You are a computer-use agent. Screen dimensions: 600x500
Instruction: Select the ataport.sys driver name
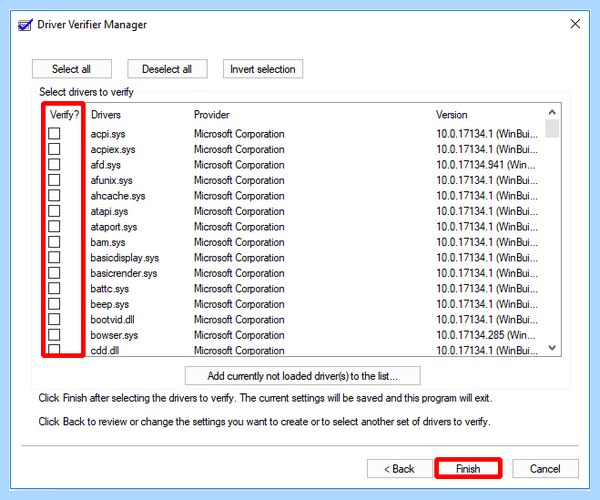114,227
